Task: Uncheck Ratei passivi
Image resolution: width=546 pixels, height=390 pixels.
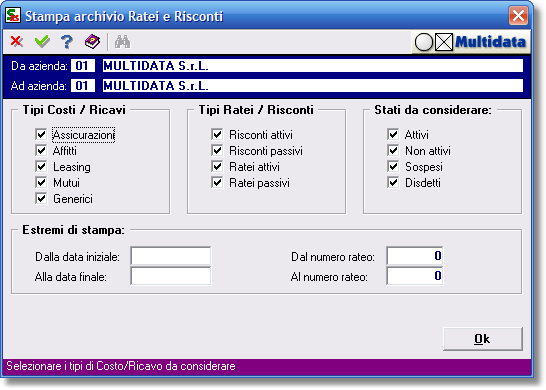Action: [217, 182]
